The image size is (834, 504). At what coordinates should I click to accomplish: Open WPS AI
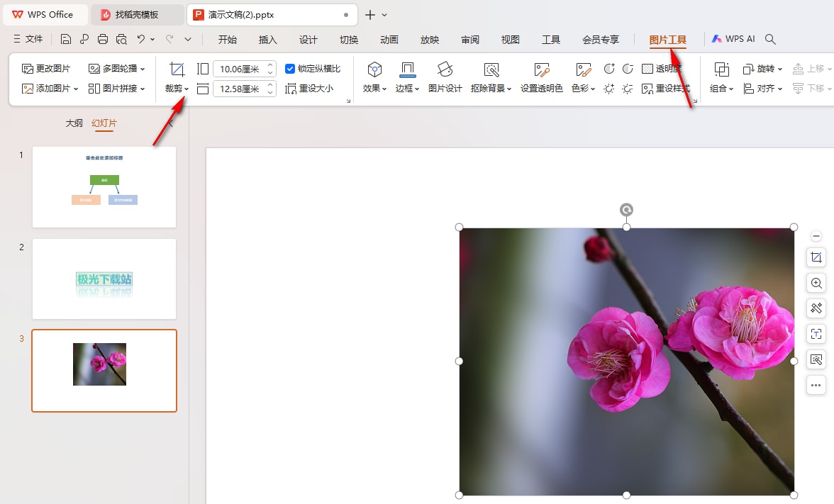(733, 39)
